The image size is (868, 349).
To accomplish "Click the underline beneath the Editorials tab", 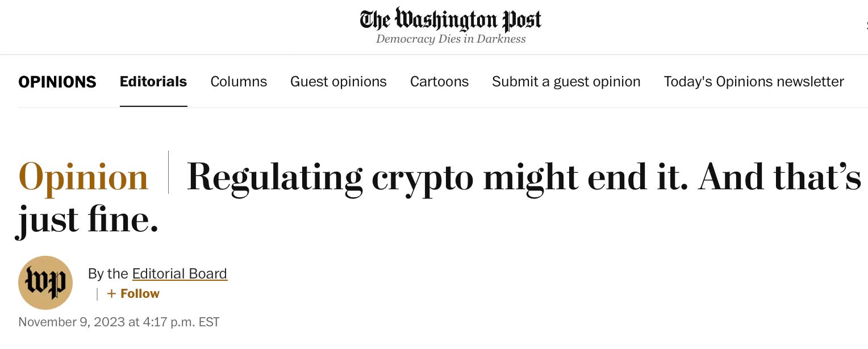I will click(153, 106).
